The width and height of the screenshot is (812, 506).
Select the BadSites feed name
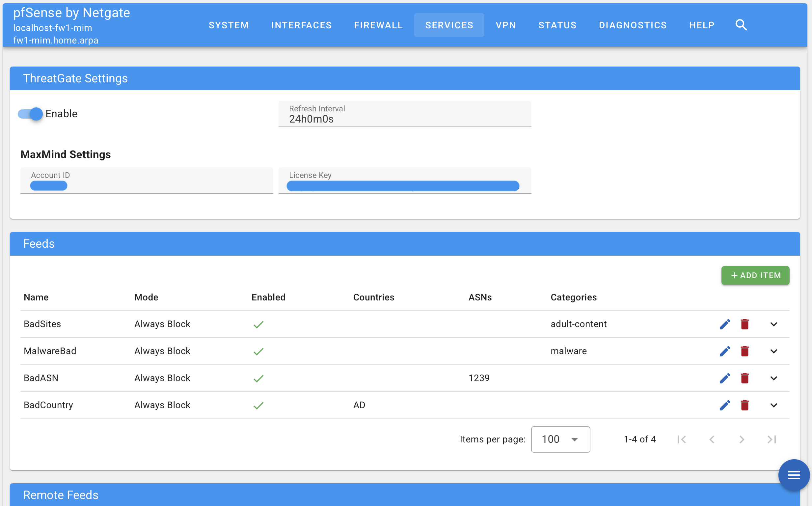pos(42,324)
